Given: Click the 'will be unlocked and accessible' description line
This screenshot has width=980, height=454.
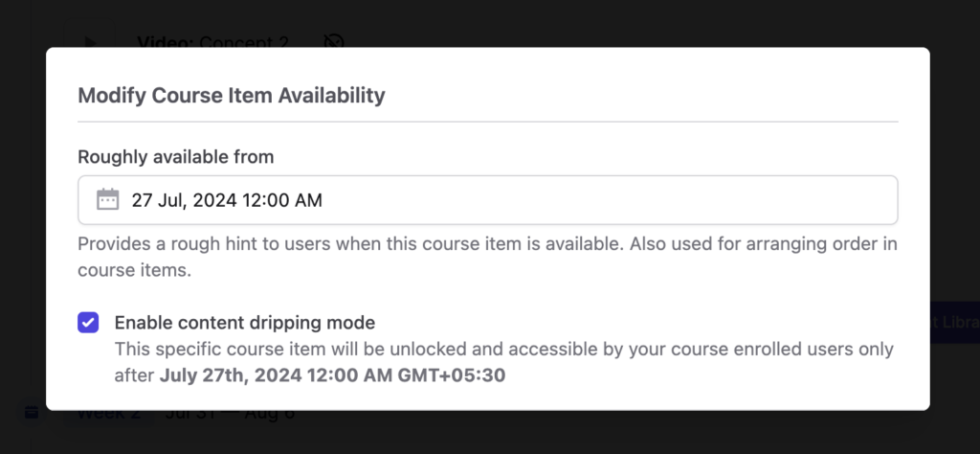Looking at the screenshot, I should 503,349.
